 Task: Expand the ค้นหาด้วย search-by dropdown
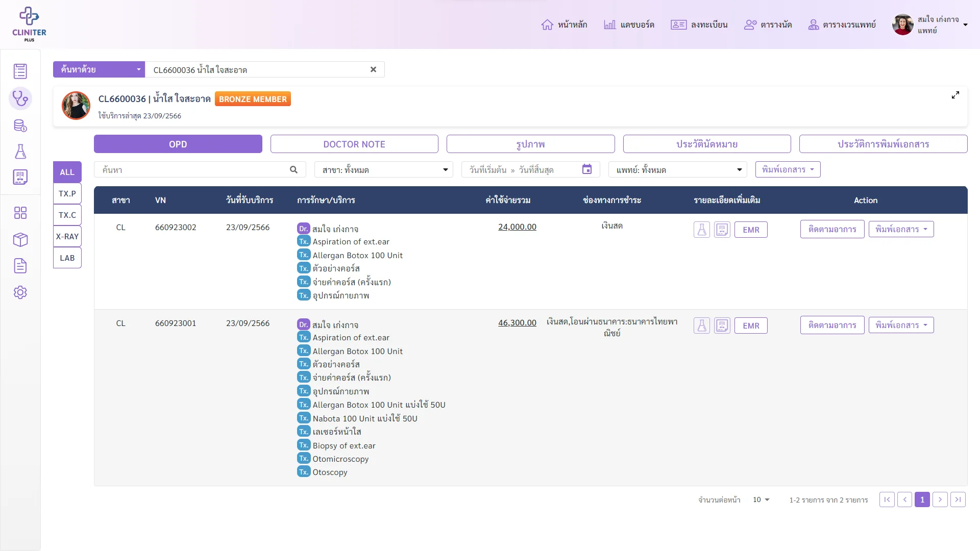pos(99,69)
